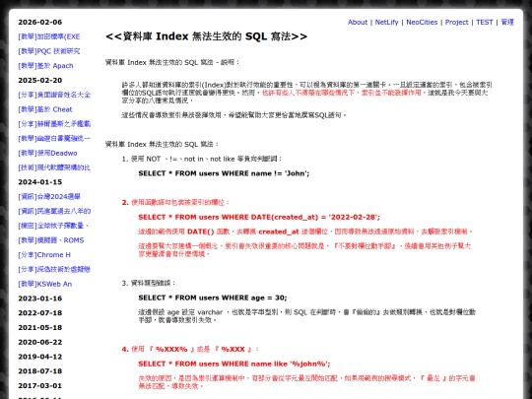Click the SQL line 'WHERE age = 30;'
The image size is (532, 399).
(213, 298)
